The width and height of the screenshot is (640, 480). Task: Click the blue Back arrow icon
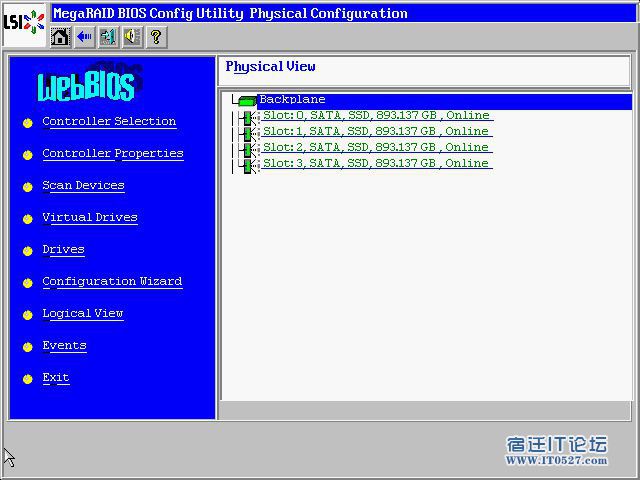pos(85,37)
